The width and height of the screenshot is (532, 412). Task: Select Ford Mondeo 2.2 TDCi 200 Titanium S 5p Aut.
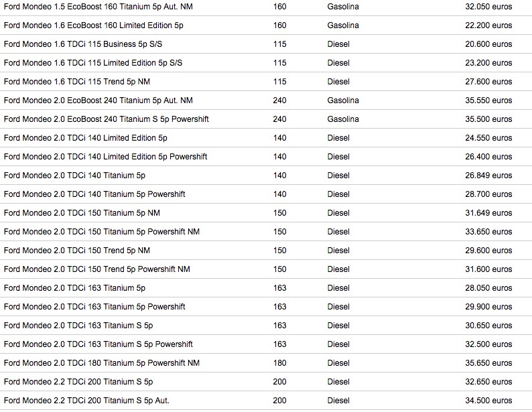(x=86, y=401)
